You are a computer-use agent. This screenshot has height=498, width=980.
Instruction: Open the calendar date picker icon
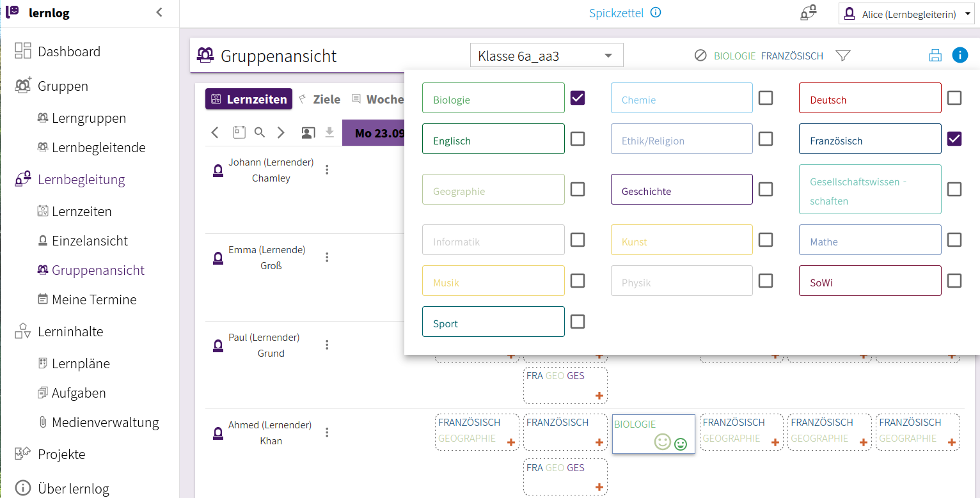(x=239, y=132)
